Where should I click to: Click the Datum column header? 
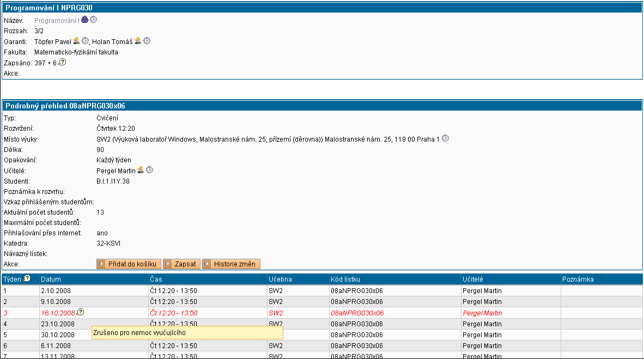click(51, 279)
